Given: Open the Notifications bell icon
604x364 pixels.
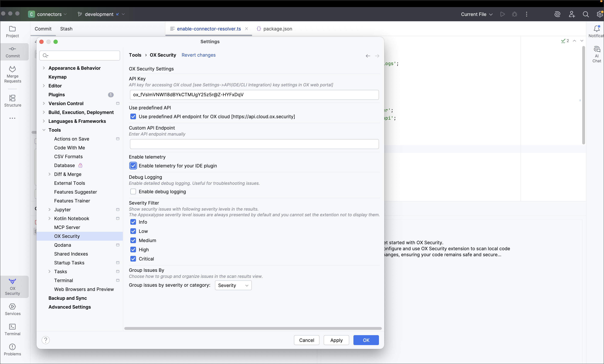Looking at the screenshot, I should point(596,29).
